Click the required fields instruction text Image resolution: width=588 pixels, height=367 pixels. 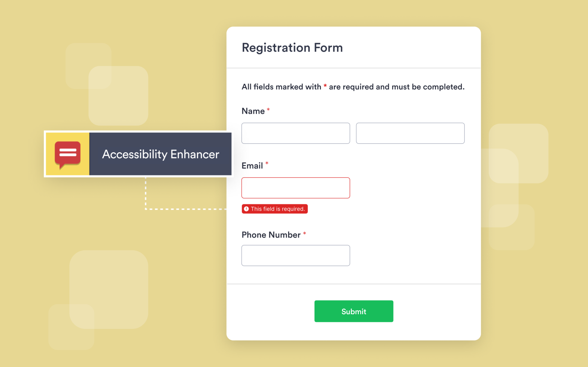(x=352, y=86)
